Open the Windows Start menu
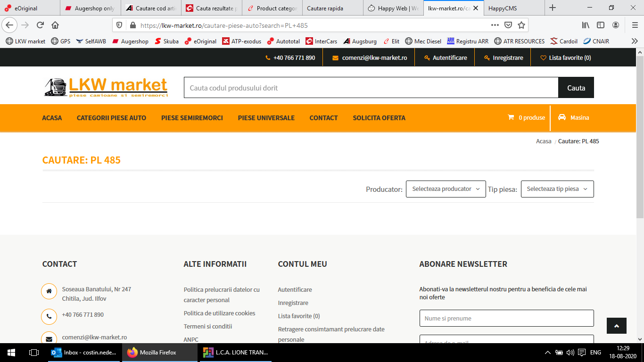The width and height of the screenshot is (644, 362). pyautogui.click(x=11, y=353)
